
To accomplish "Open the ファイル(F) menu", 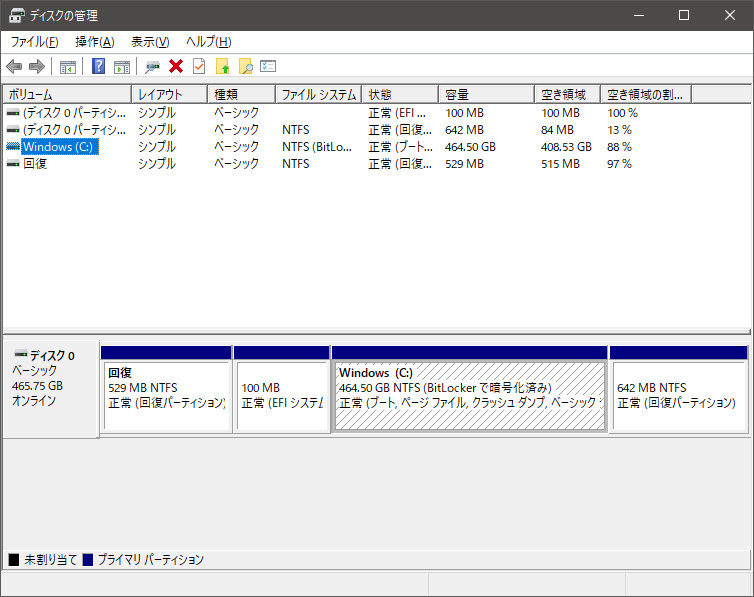I will 35,42.
